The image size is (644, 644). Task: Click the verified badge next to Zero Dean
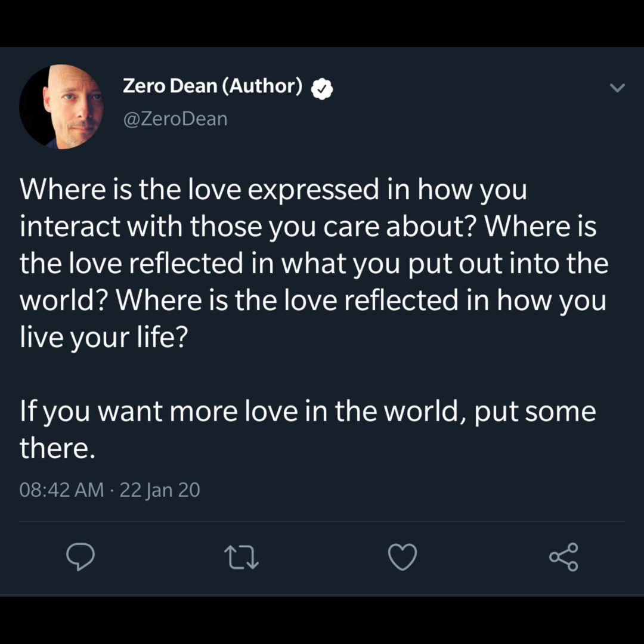(322, 88)
